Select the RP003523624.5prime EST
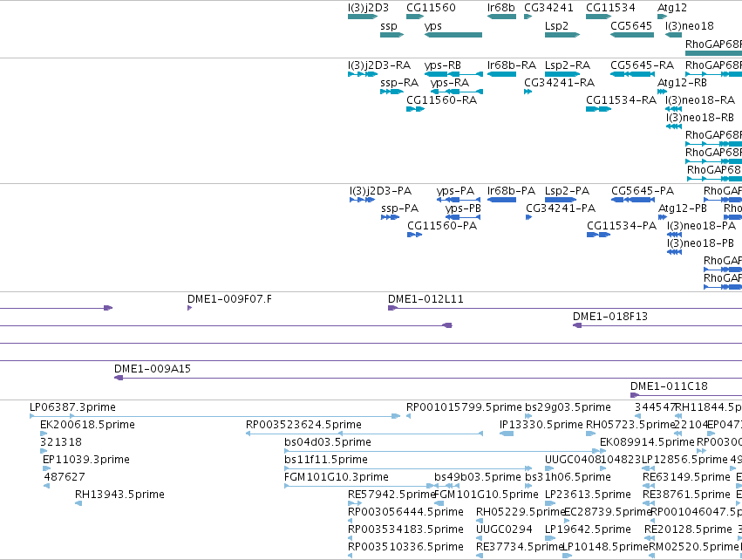Viewport: 742px width, 560px height. (x=364, y=434)
